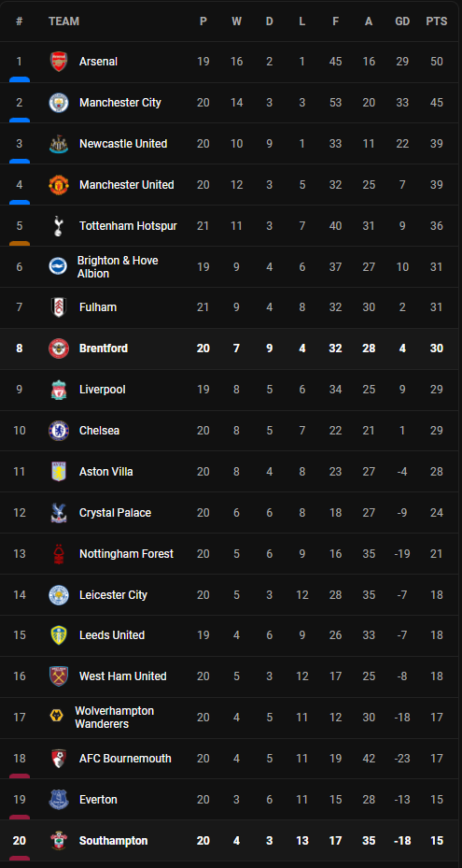This screenshot has width=462, height=868.
Task: Click the West Ham United crest
Action: [x=58, y=676]
